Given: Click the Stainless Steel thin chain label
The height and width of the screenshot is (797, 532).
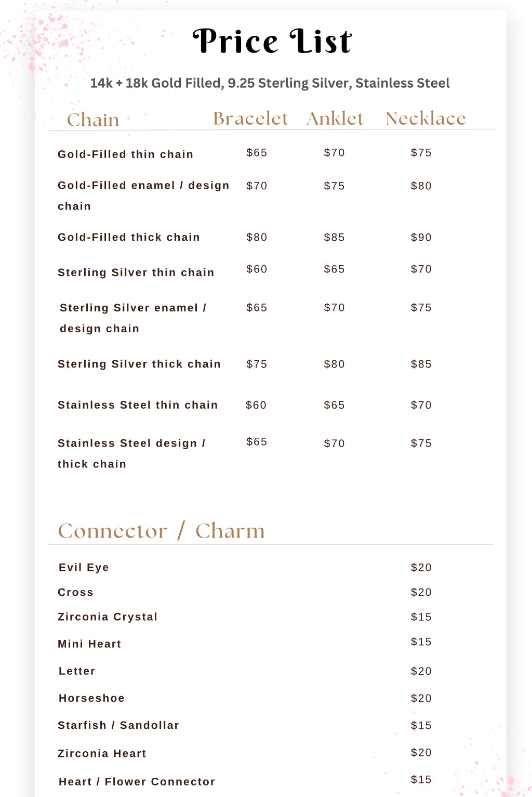Looking at the screenshot, I should 138,405.
